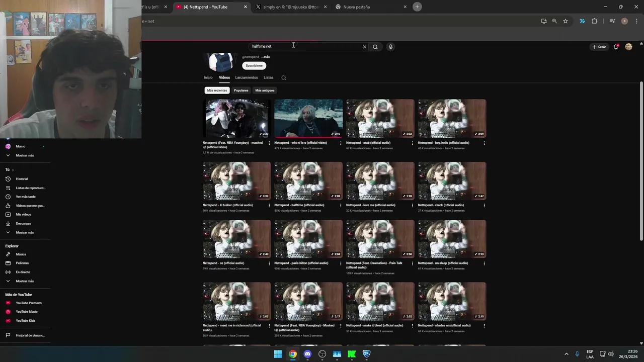Select the Populares filter chip
644x362 pixels.
[241, 90]
